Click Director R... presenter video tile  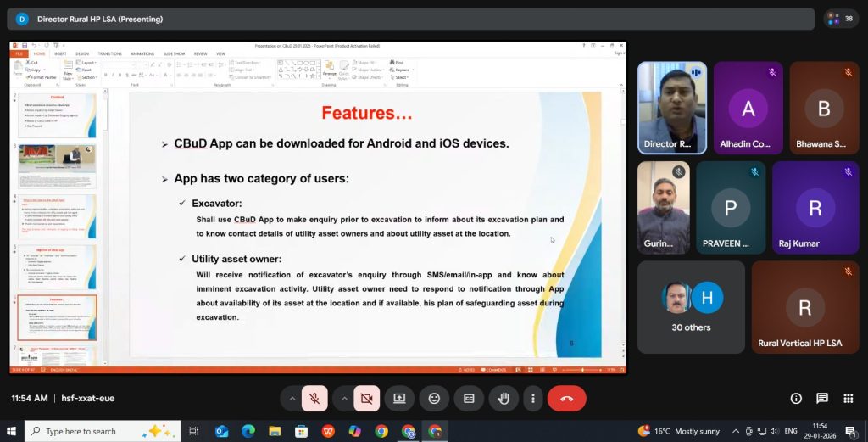pos(672,108)
